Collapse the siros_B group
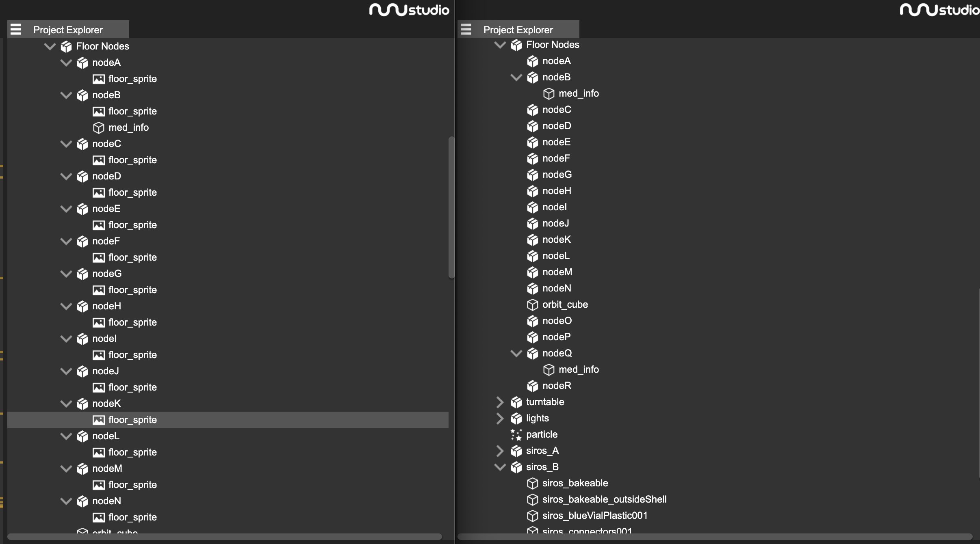This screenshot has width=980, height=544. click(x=500, y=467)
